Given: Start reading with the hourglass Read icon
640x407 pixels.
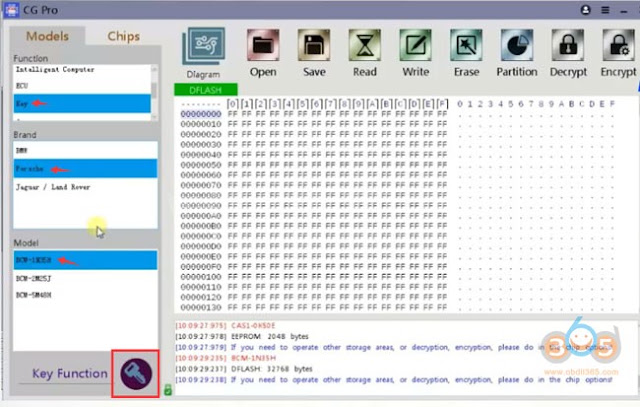Looking at the screenshot, I should pyautogui.click(x=364, y=45).
